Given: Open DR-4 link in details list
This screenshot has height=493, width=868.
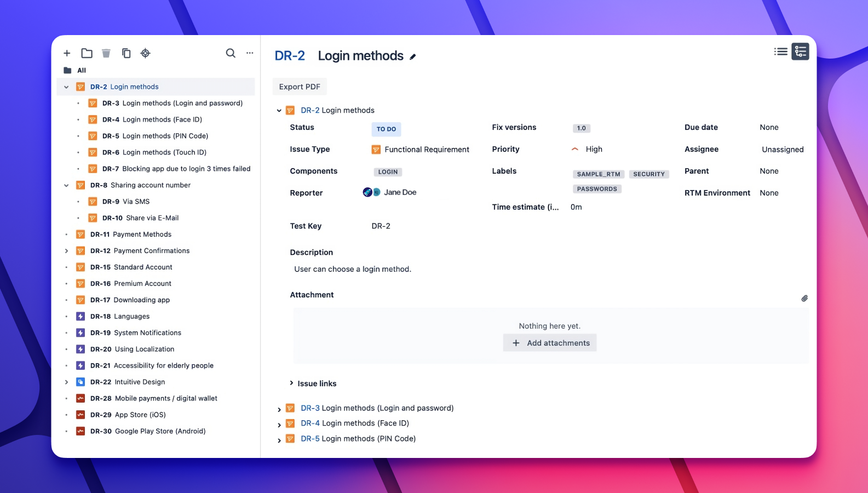Looking at the screenshot, I should point(310,423).
